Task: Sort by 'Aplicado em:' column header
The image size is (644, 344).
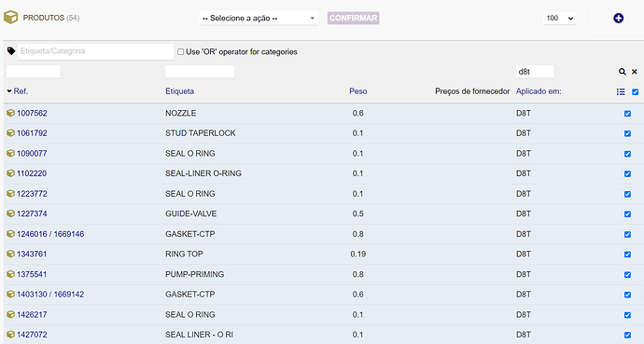Action: (539, 91)
